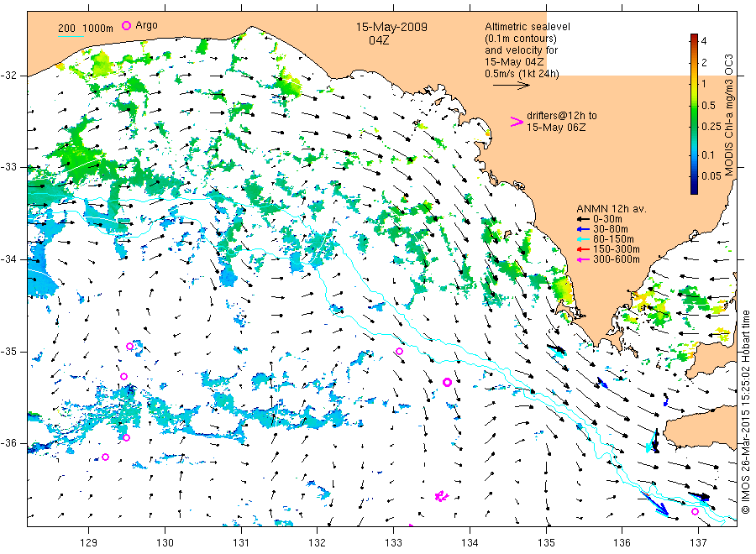Click the ANMN 12h av. heading
This screenshot has height=554, width=756.
[x=612, y=209]
